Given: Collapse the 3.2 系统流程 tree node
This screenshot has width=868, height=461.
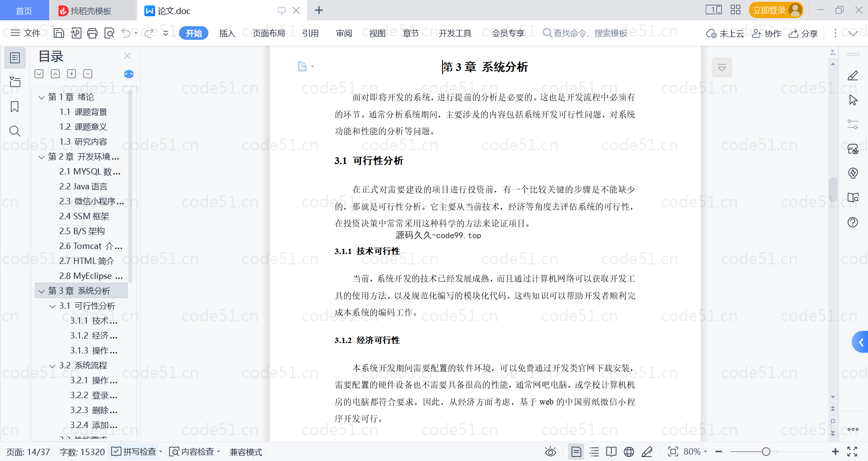Looking at the screenshot, I should (52, 366).
